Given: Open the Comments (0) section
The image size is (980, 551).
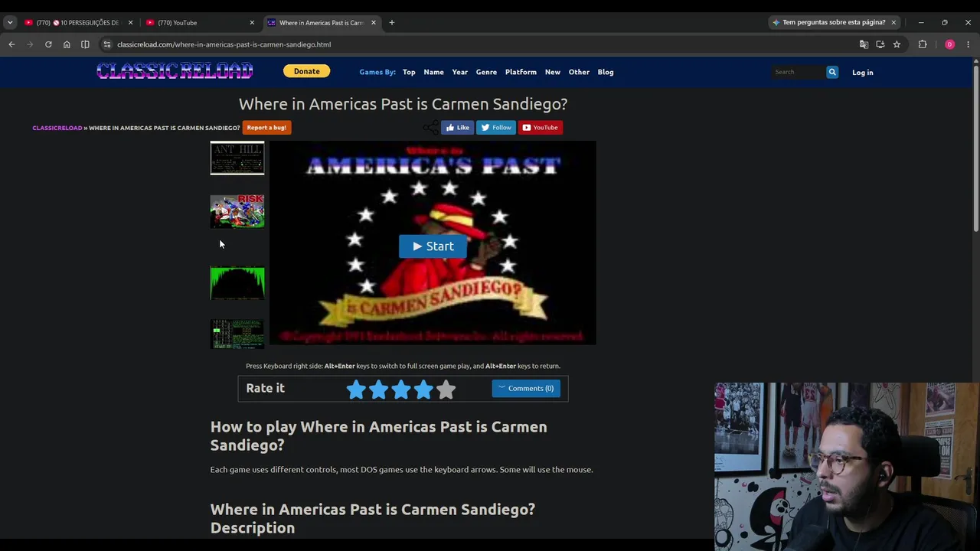Looking at the screenshot, I should 526,389.
